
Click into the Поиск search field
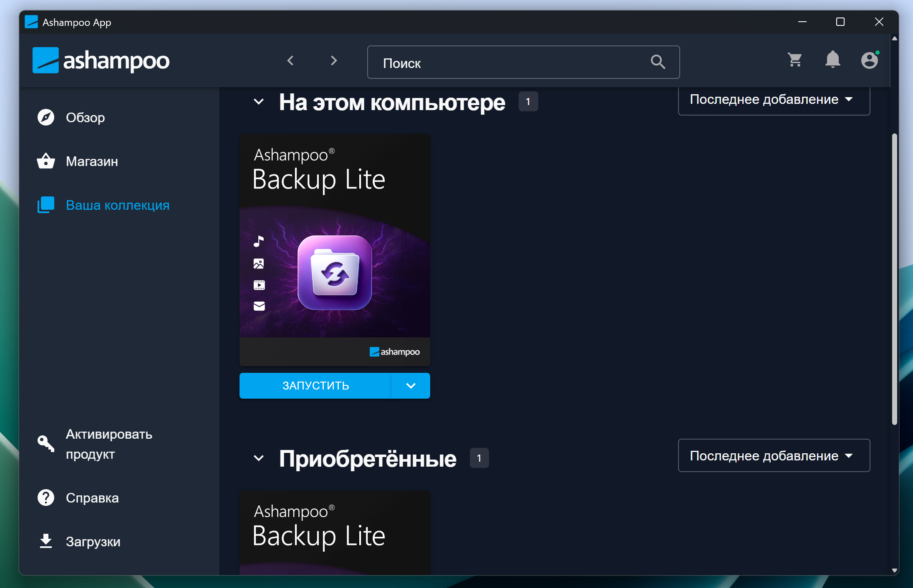[509, 63]
